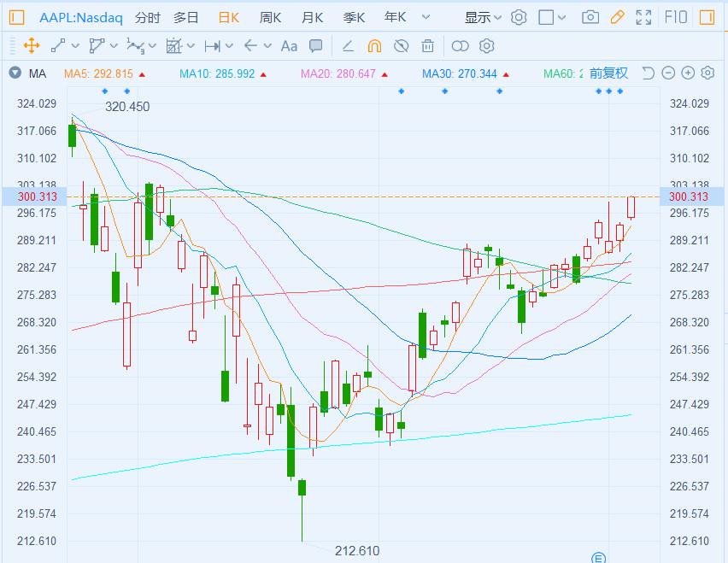Image resolution: width=728 pixels, height=563 pixels.
Task: Collapse the MA indicator legend
Action: pyautogui.click(x=13, y=73)
